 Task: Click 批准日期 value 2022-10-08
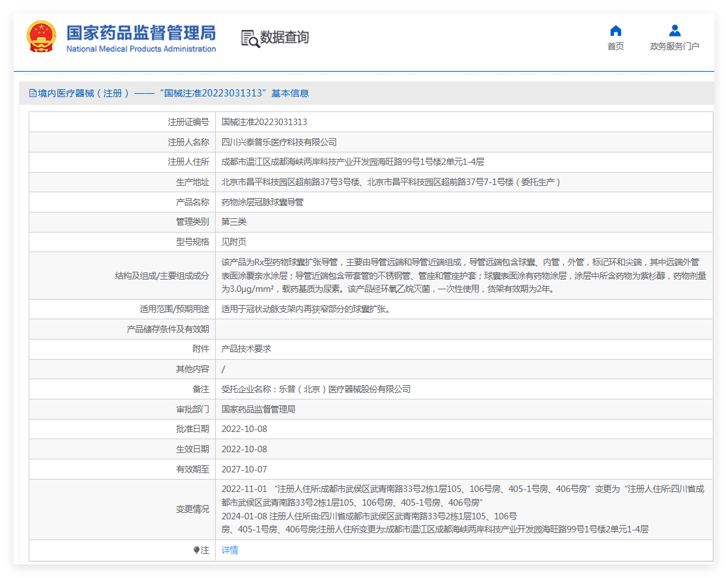coord(244,429)
